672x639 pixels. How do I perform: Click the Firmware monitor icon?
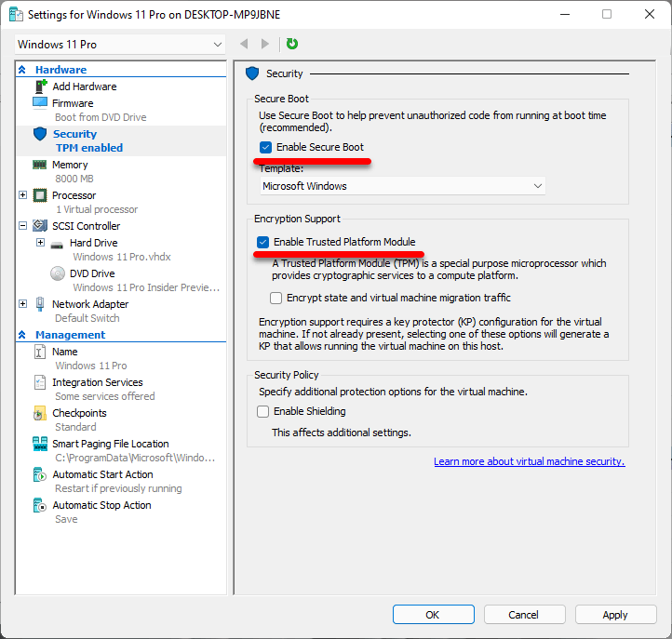[40, 103]
